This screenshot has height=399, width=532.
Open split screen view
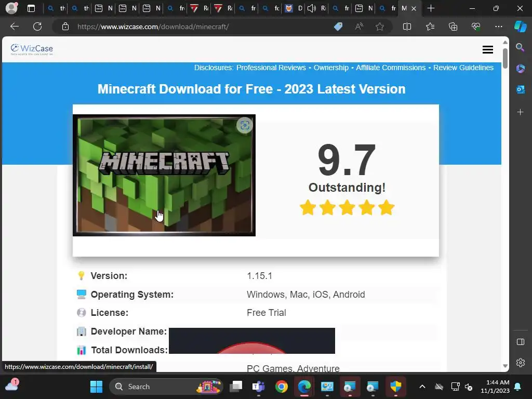click(407, 26)
